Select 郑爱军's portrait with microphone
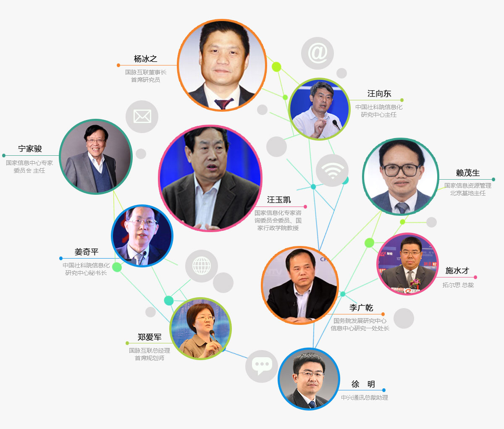This screenshot has height=429, width=504. pyautogui.click(x=201, y=328)
